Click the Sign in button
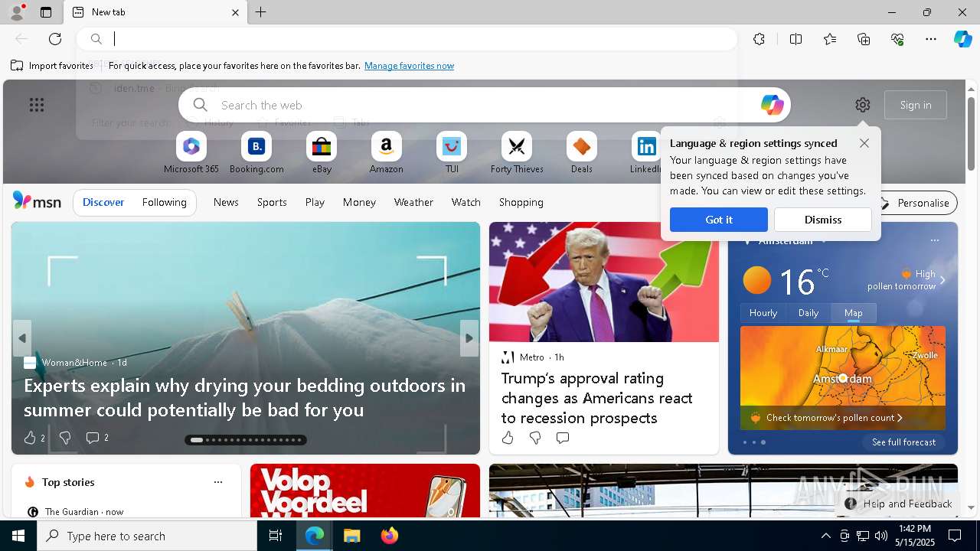 [916, 105]
